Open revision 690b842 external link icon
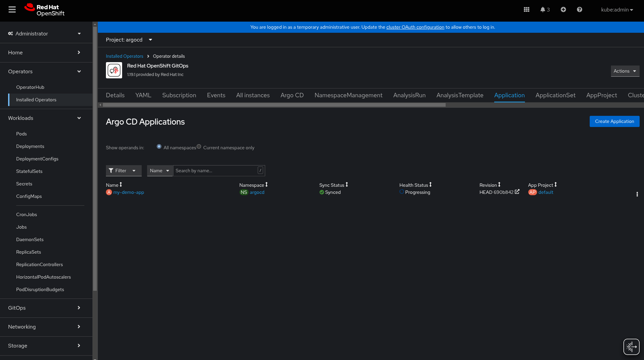Image resolution: width=644 pixels, height=360 pixels. 517,192
